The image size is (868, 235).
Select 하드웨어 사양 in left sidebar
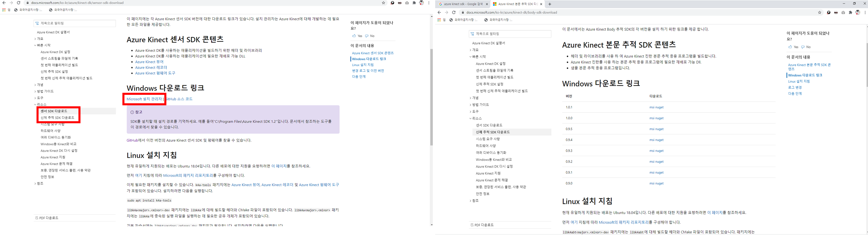tap(51, 131)
